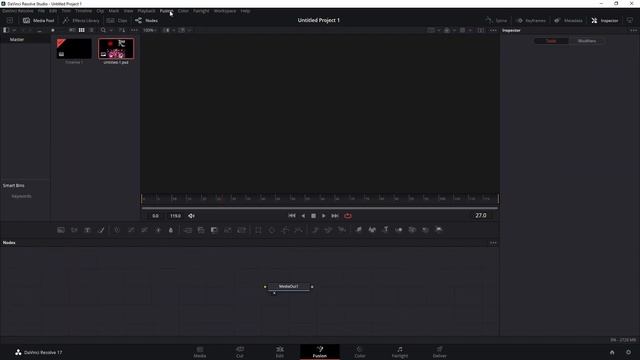Open the Workspace menu

(x=225, y=11)
